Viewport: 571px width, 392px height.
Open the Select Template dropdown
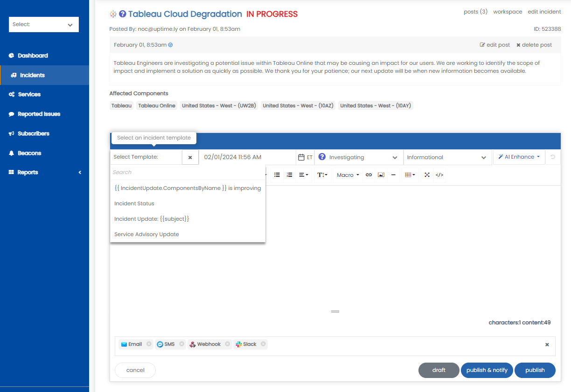[146, 157]
